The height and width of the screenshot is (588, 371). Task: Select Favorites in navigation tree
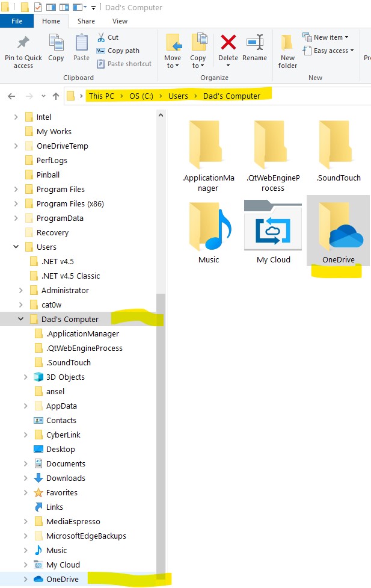[62, 493]
